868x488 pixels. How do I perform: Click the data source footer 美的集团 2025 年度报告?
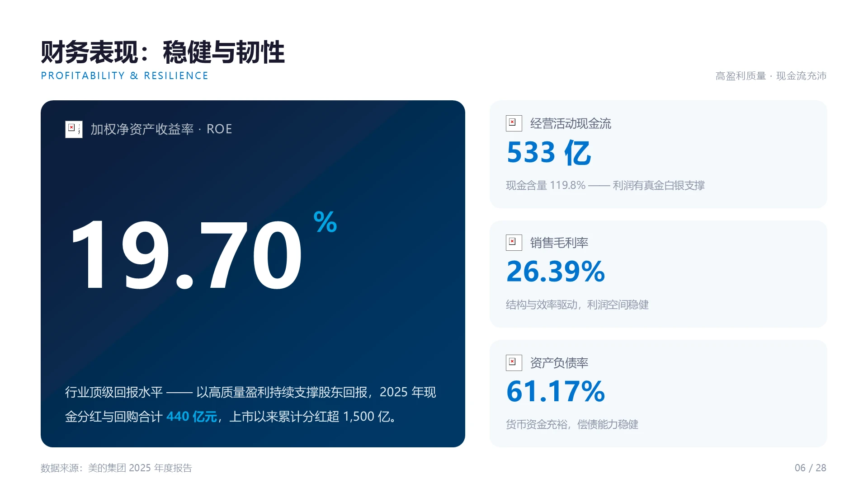[116, 468]
